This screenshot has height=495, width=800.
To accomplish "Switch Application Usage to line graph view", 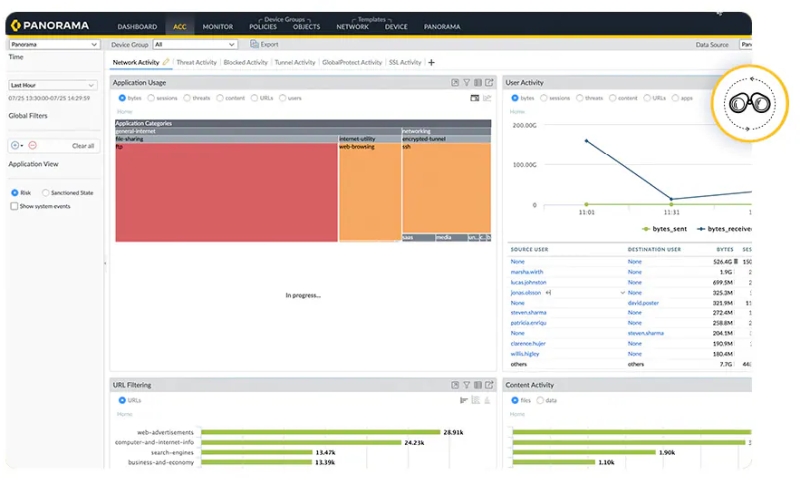I will coord(487,98).
